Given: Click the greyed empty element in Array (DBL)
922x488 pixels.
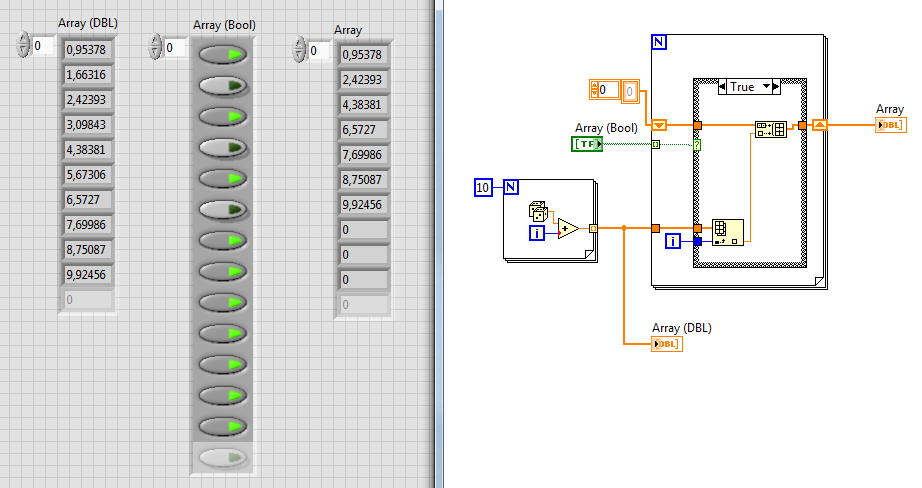Looking at the screenshot, I should [87, 300].
